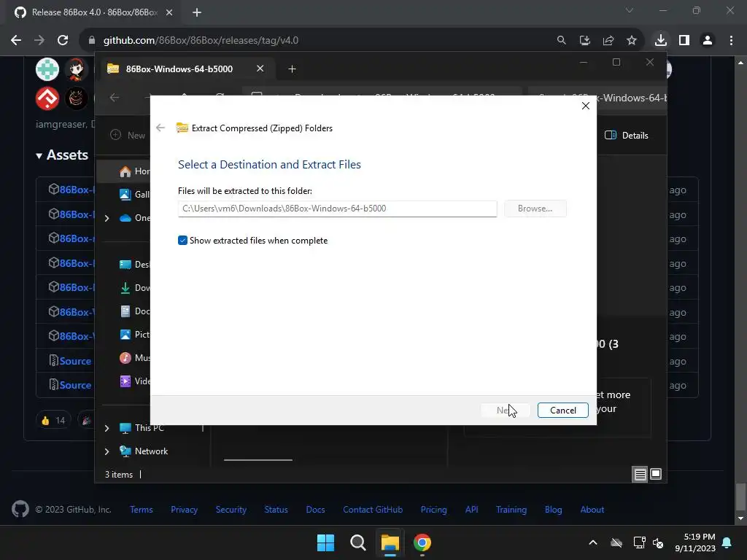Viewport: 747px width, 560px height.
Task: Open GitHub Pricing footer link
Action: [x=433, y=510]
